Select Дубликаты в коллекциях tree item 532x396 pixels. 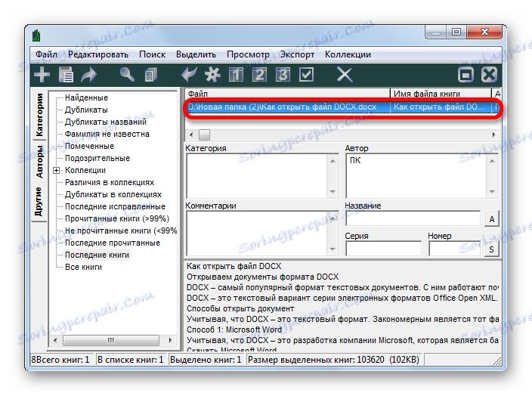click(113, 194)
